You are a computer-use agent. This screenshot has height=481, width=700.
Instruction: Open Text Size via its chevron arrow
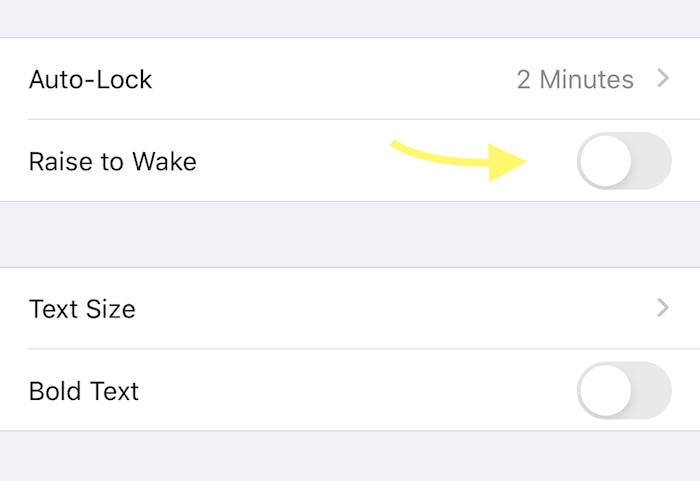663,308
